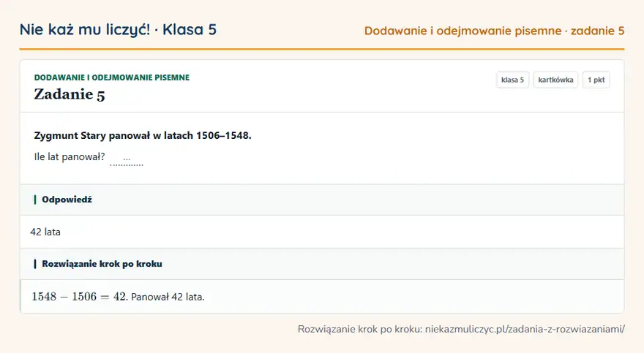Click the 'Nie każ mu liczyć! · Klasa 5' title
The width and height of the screenshot is (644, 353).
tap(118, 29)
